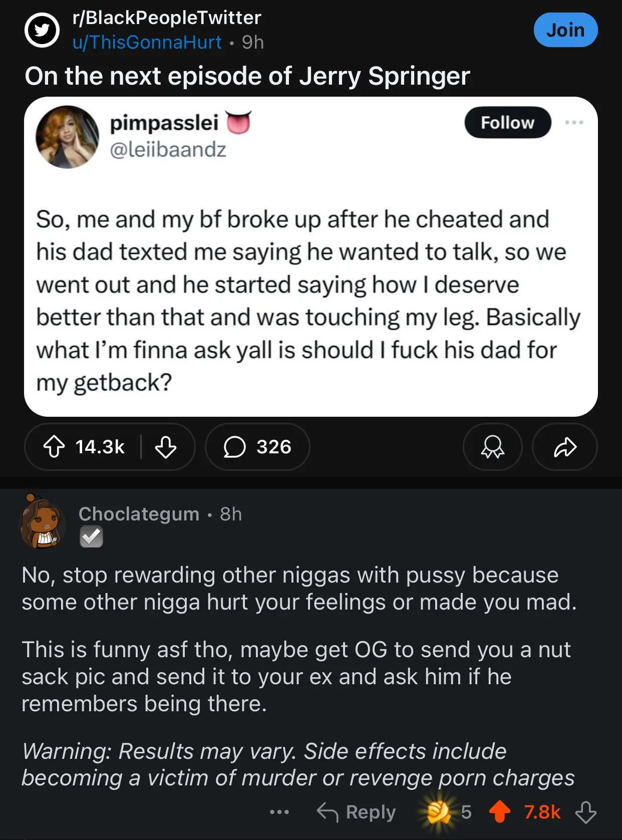Open Choclategum's avatar profile
This screenshot has width=622, height=840.
pyautogui.click(x=43, y=523)
